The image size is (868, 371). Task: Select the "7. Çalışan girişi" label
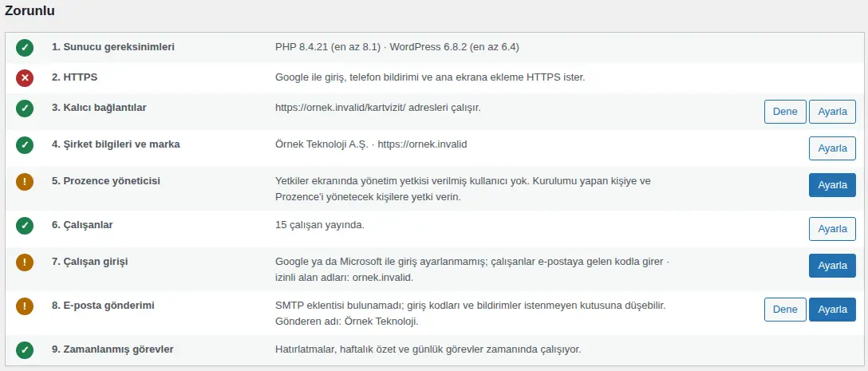[x=89, y=262]
